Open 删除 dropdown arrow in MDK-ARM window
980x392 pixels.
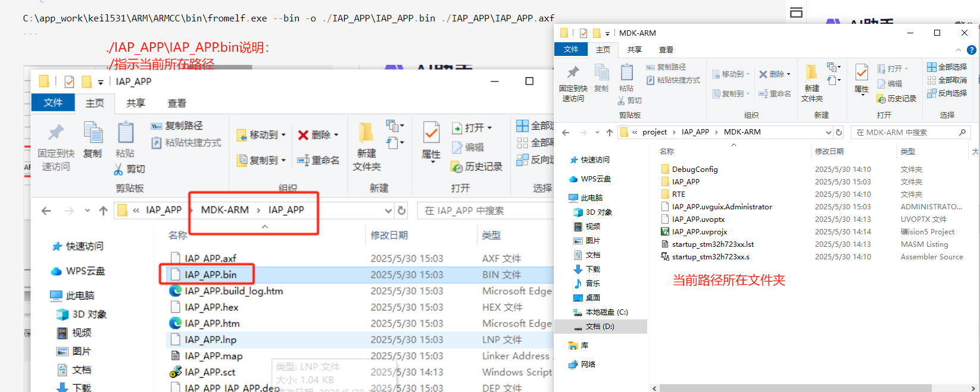[788, 74]
